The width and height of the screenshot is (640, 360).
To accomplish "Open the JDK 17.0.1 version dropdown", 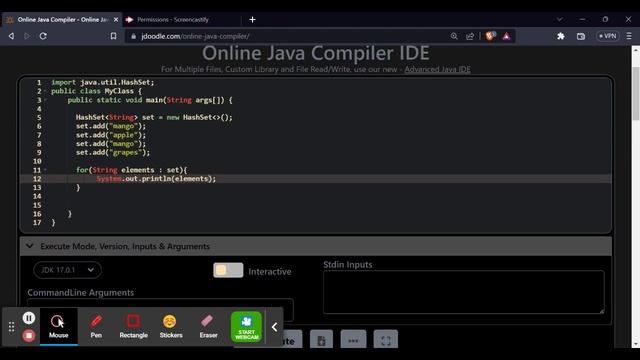I will click(x=67, y=270).
